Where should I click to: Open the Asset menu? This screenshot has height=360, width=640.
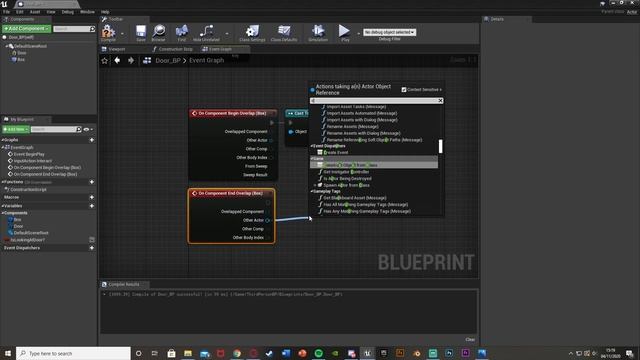[35, 12]
